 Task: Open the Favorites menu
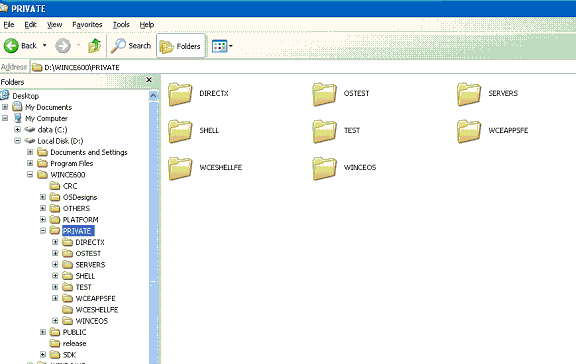pyautogui.click(x=87, y=25)
